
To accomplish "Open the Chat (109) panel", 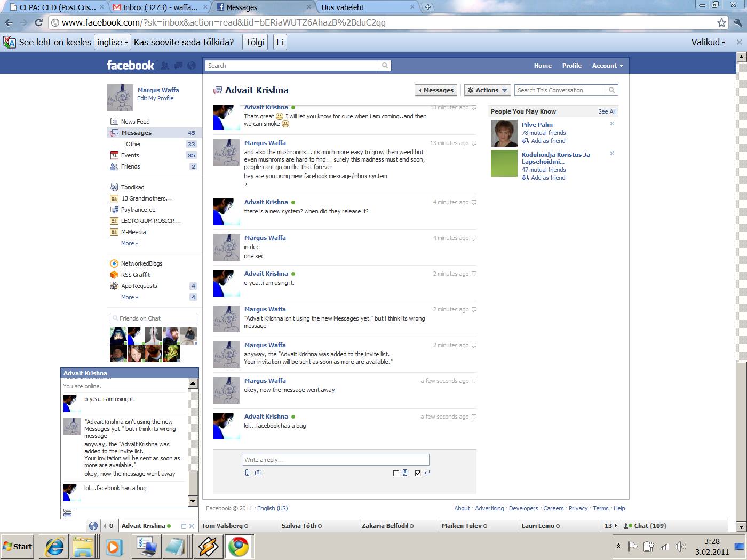I will tap(675, 526).
